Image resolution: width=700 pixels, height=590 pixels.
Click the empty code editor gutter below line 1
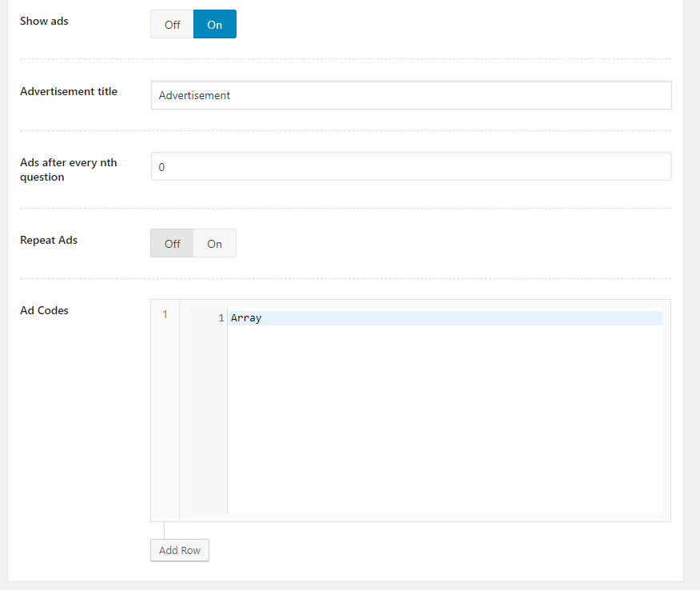point(209,416)
